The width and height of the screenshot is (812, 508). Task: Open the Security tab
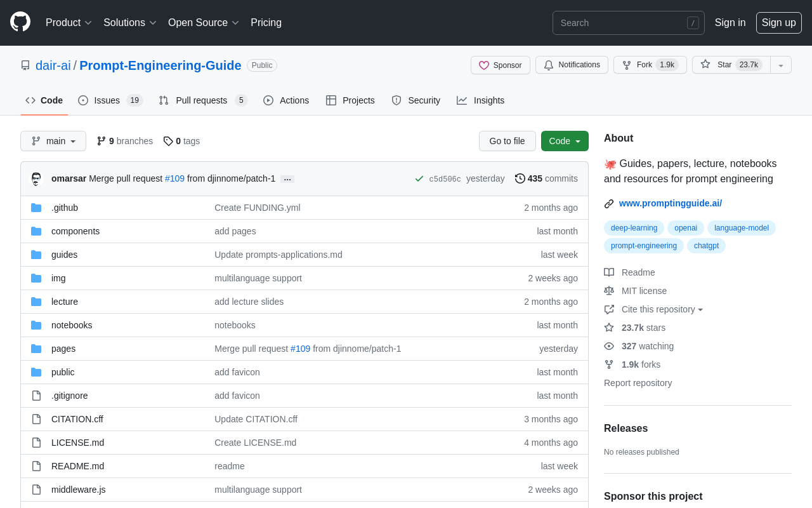coord(416,100)
